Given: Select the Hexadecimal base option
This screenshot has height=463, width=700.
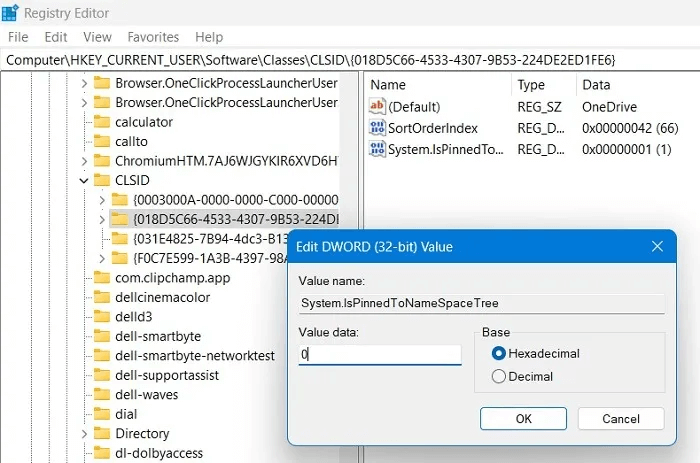Looking at the screenshot, I should pos(535,354).
